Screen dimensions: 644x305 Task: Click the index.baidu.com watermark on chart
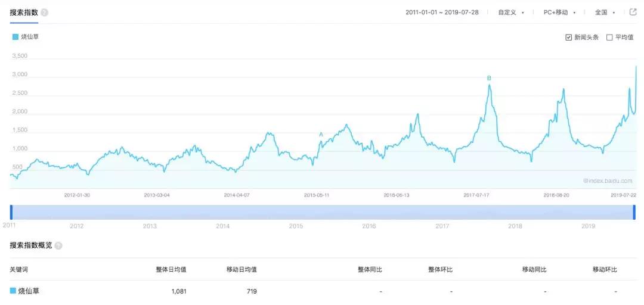(x=607, y=180)
